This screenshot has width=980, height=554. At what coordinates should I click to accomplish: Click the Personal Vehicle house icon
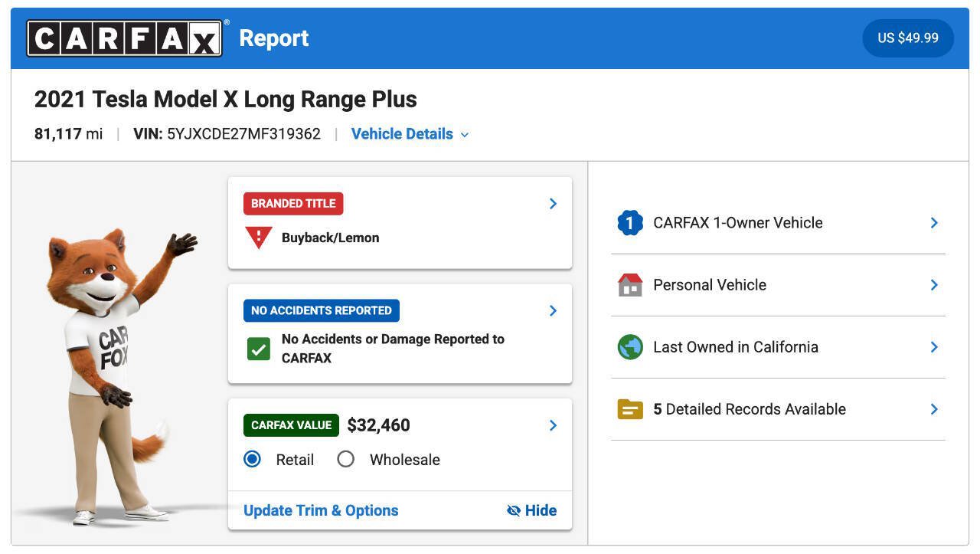(x=630, y=285)
